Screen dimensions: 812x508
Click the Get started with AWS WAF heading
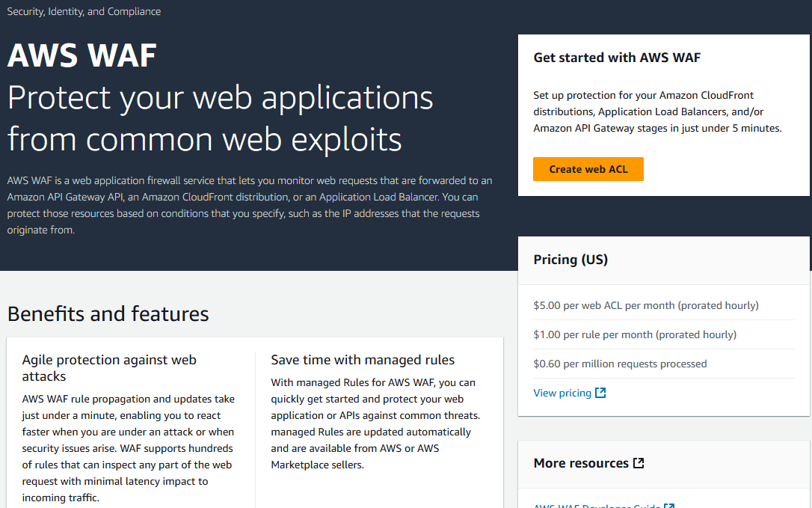[x=617, y=58]
